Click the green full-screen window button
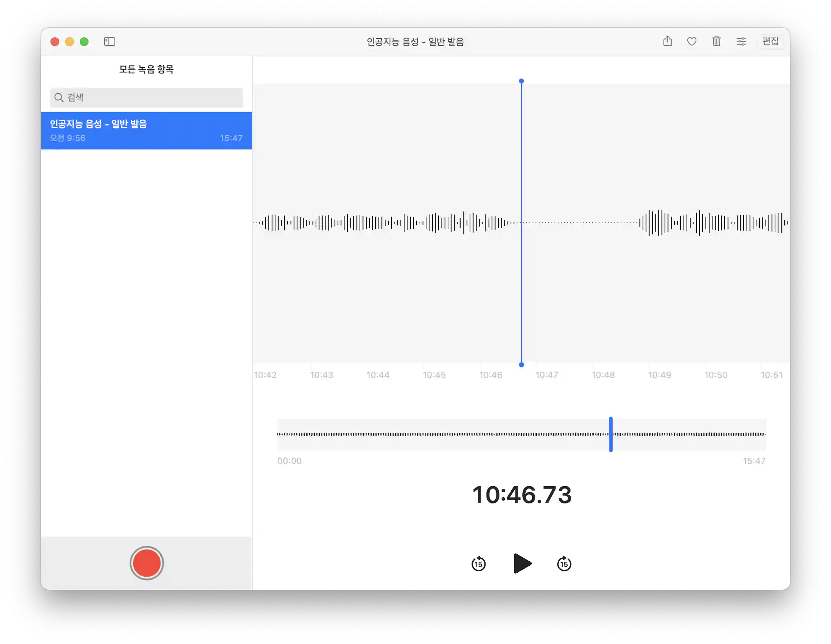831x644 pixels. coord(84,41)
